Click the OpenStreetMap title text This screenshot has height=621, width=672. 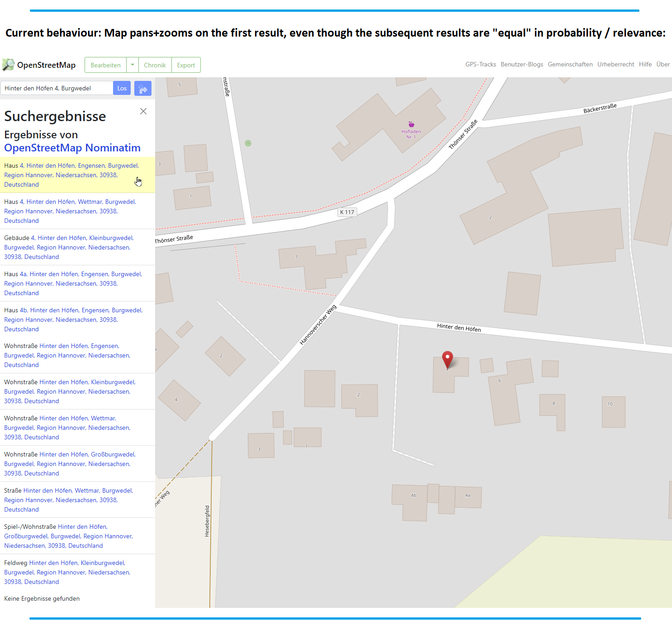tap(46, 65)
